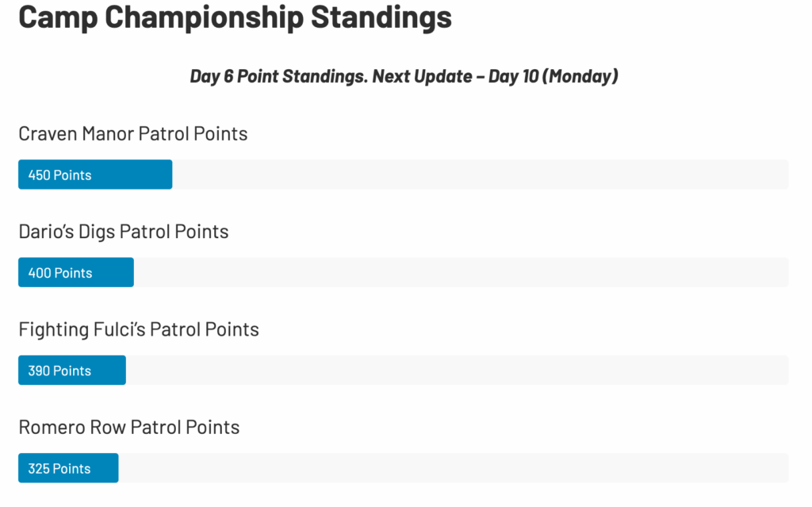
Task: Click the "390 Points" text in Fighting Fulci's bar
Action: click(x=59, y=371)
